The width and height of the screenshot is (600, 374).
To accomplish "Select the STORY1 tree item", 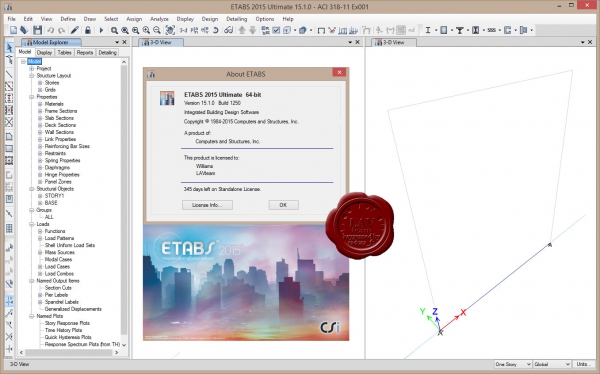I will click(x=54, y=196).
